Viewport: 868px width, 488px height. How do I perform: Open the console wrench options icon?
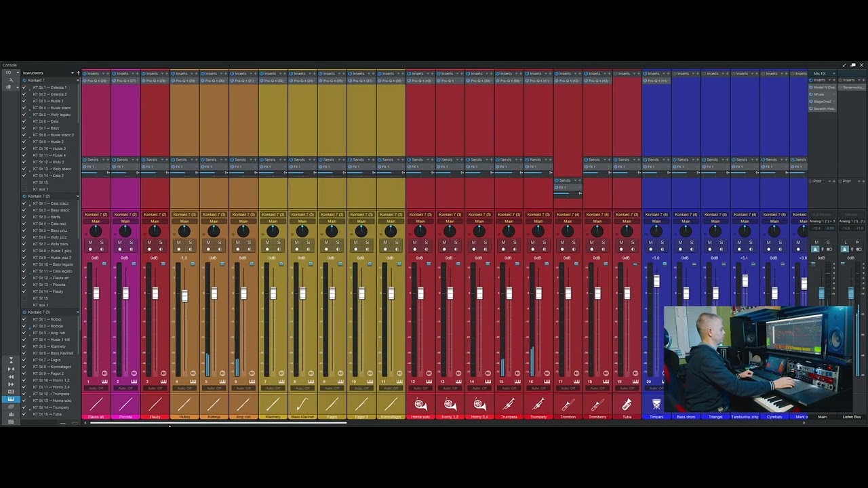click(x=10, y=80)
